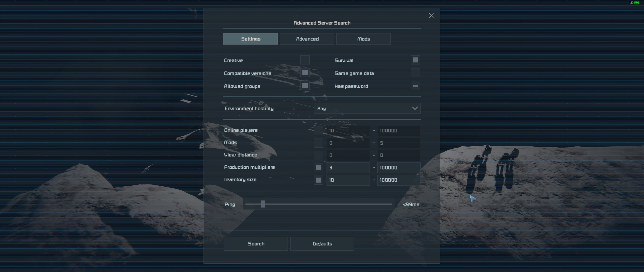
Task: Click the Defaults button
Action: pyautogui.click(x=322, y=244)
